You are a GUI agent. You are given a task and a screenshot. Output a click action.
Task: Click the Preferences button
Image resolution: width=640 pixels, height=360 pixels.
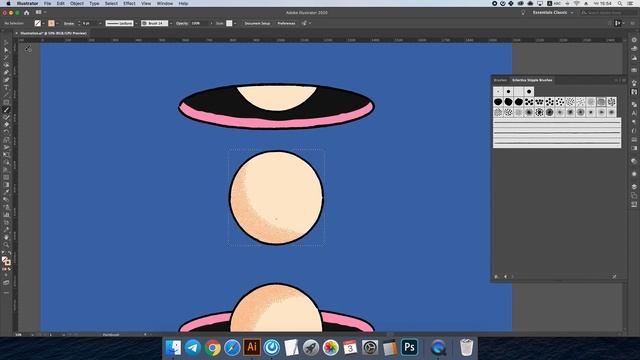pyautogui.click(x=286, y=23)
